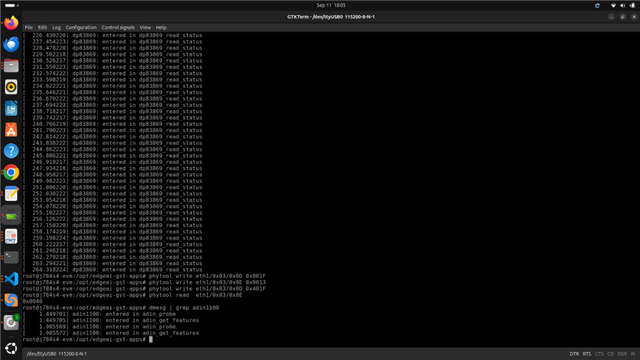Close the GTKTerm window
Screen dimensions: 640x360
click(x=634, y=17)
